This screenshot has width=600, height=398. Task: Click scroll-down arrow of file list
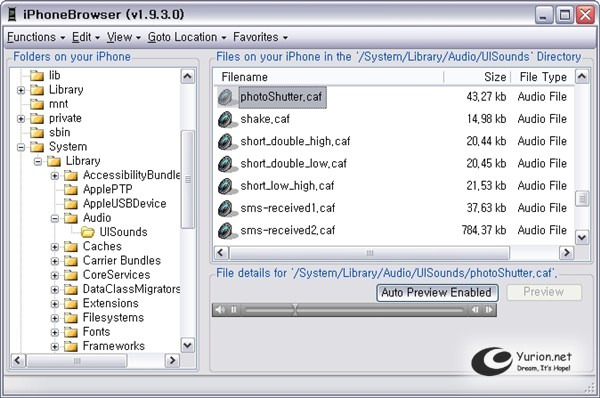582,238
